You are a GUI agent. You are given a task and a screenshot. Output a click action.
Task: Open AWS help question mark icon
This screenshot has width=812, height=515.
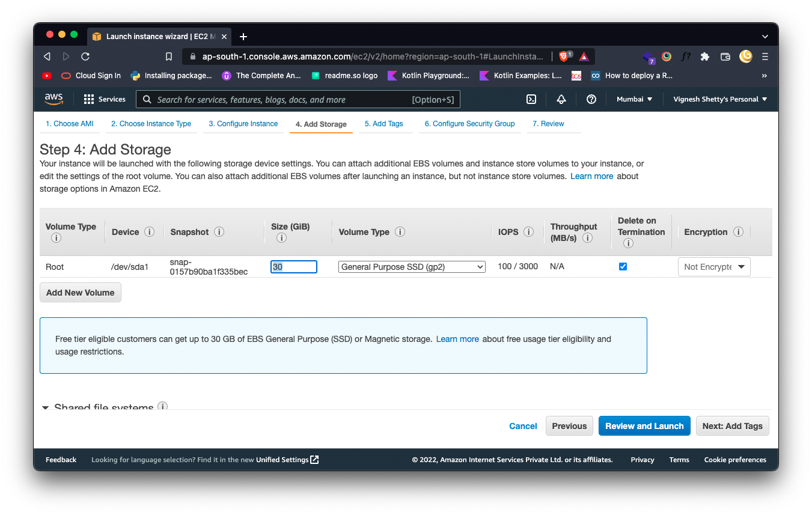tap(591, 99)
